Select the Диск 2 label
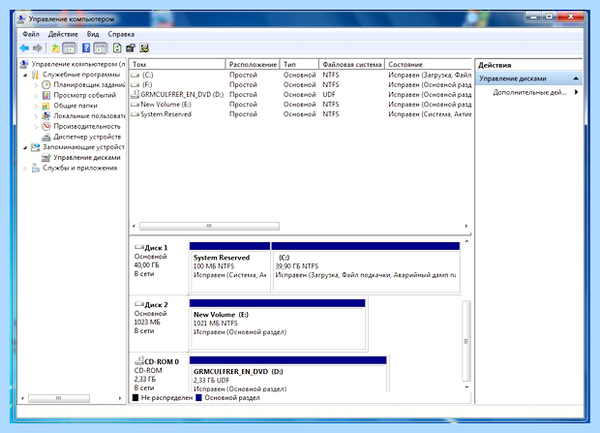 [156, 305]
